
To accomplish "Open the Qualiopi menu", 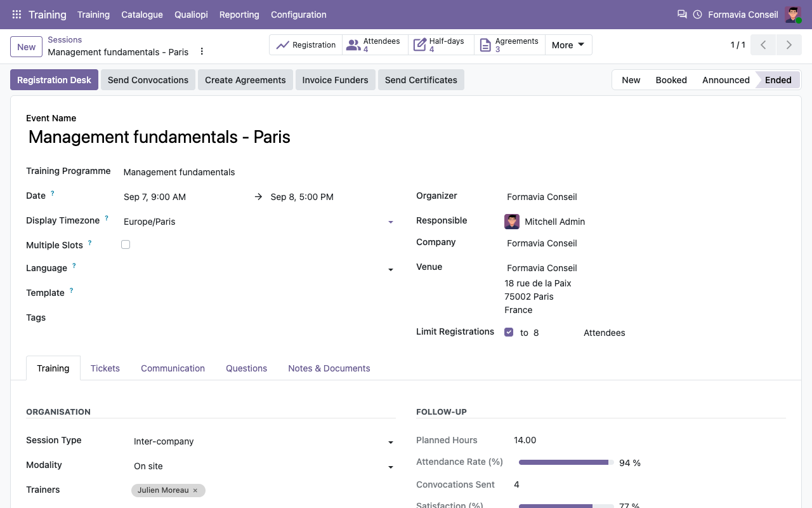I will click(x=191, y=15).
